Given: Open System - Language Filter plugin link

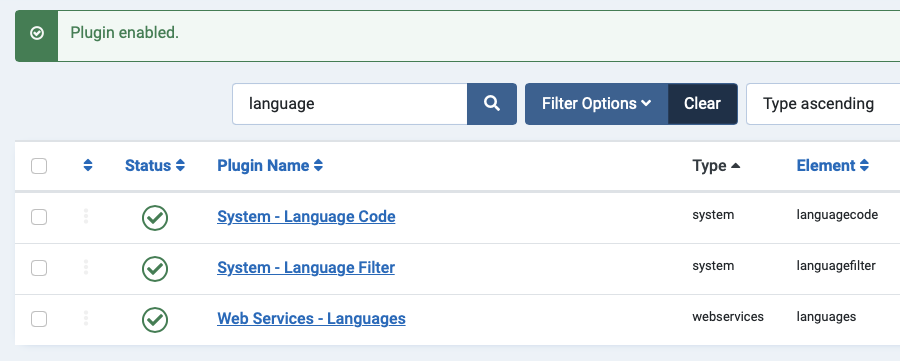Looking at the screenshot, I should tap(306, 268).
